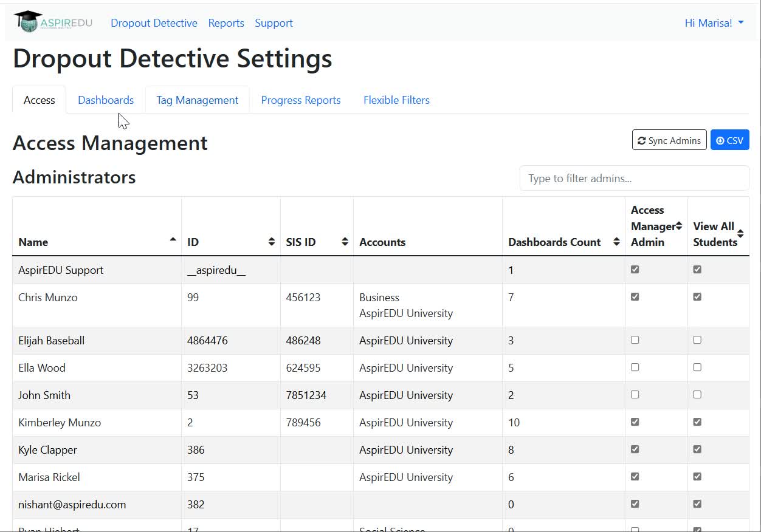Toggle Access Manager Admin for AspirEDU Support
Image resolution: width=761 pixels, height=532 pixels.
pos(635,270)
